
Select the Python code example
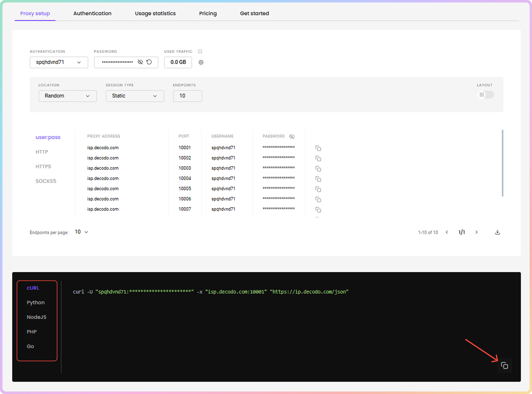(x=35, y=302)
